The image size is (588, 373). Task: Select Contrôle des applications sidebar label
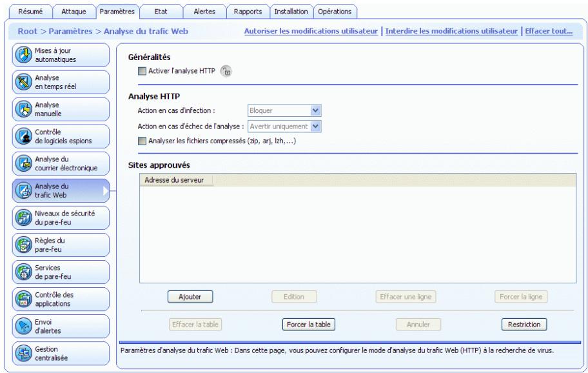(x=54, y=299)
